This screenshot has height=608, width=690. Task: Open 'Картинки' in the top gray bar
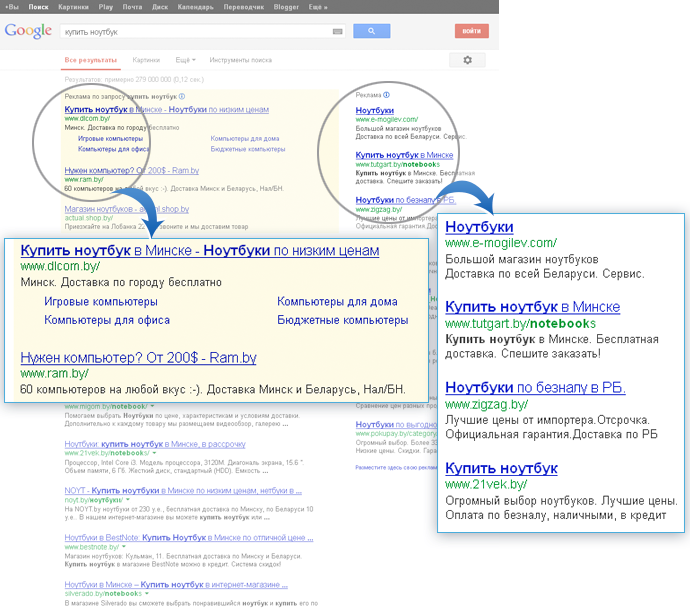tap(73, 7)
